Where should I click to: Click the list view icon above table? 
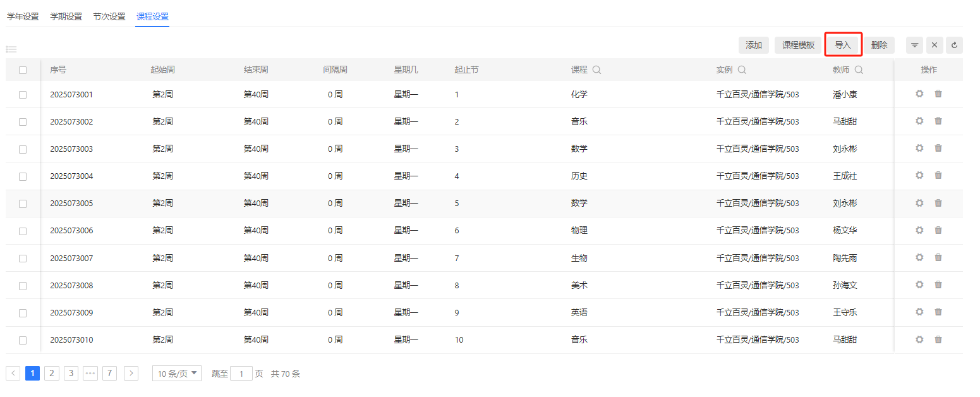(11, 49)
